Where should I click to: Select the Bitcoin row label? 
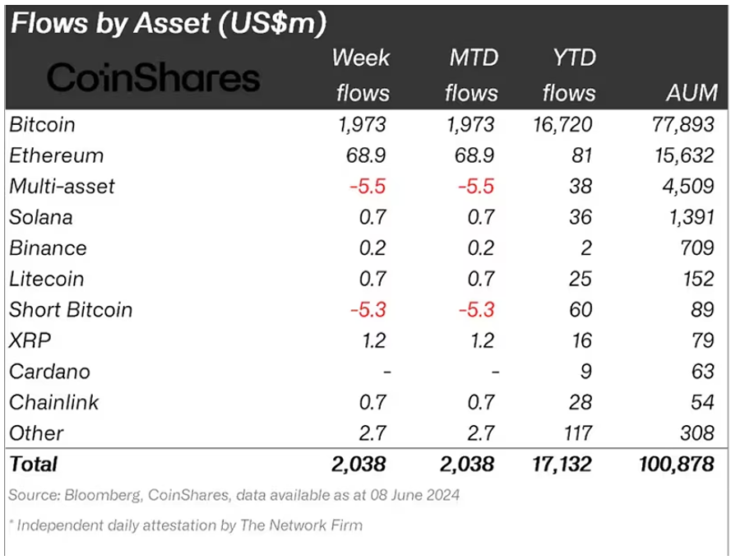42,124
